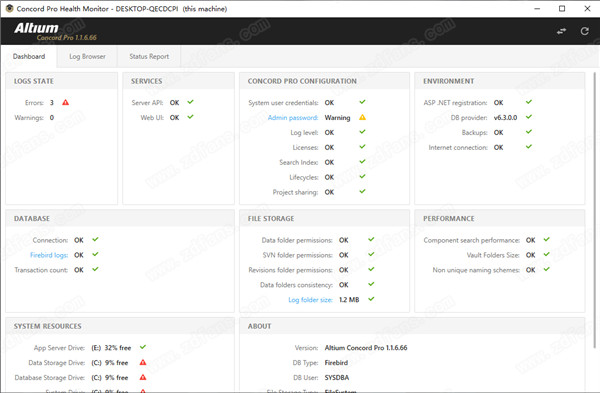600x393 pixels.
Task: Click the red alert icon for Database Storage Drive
Action: point(143,377)
